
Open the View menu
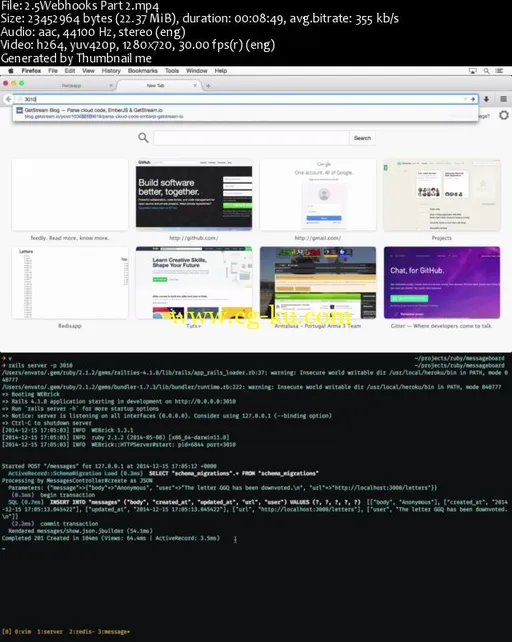[88, 71]
